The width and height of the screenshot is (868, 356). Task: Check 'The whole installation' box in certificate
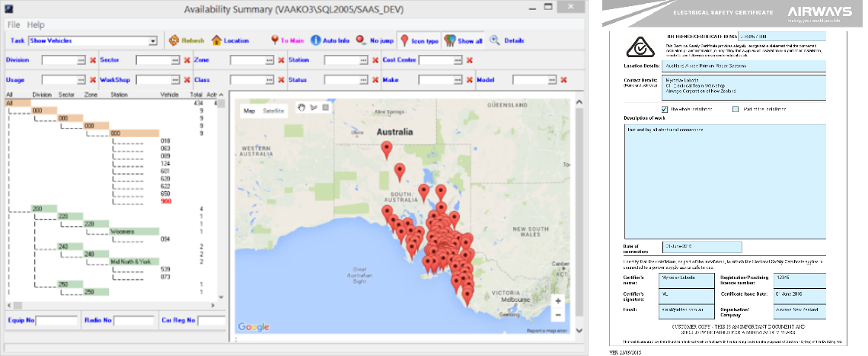[664, 109]
